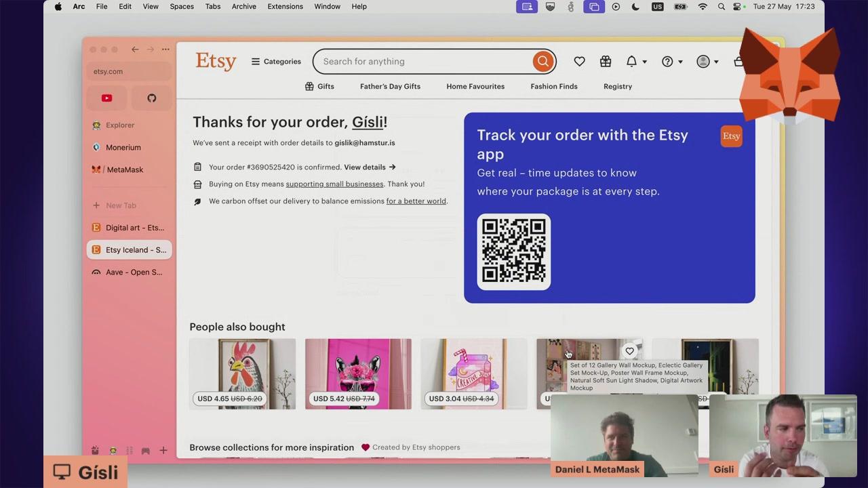Open the Apple menu
The height and width of the screenshot is (488, 868).
pos(58,7)
